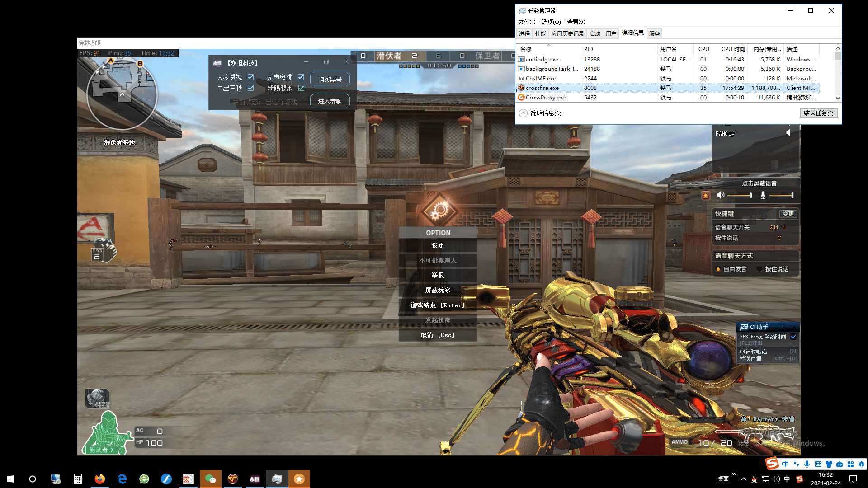868x488 pixels.
Task: Switch to the 应用历史记录 tab
Action: [568, 33]
